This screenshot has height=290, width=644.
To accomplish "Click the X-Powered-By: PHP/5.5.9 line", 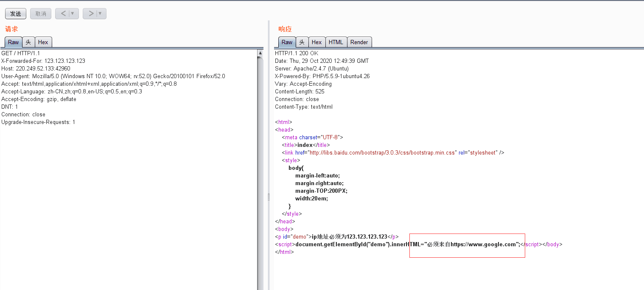I will pyautogui.click(x=322, y=76).
